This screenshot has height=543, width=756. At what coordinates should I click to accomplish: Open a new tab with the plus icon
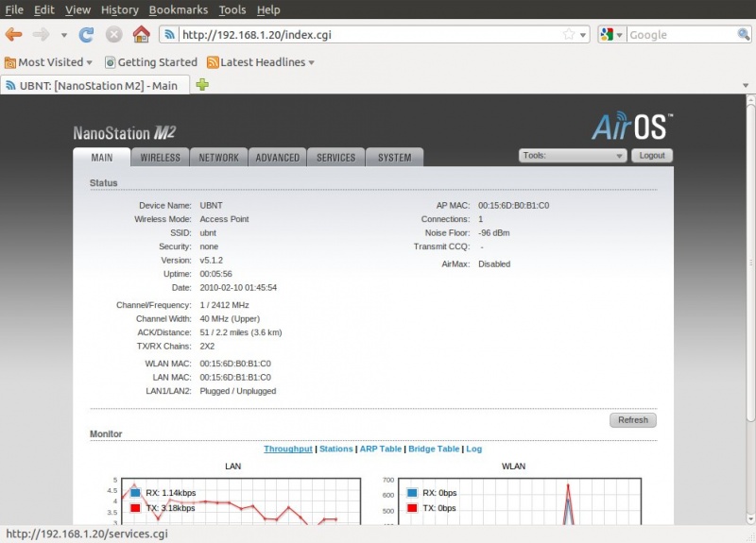tap(202, 85)
